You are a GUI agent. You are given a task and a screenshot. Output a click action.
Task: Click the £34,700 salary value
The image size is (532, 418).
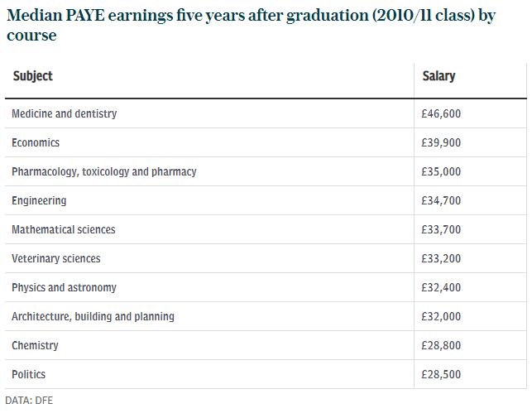[x=441, y=200]
